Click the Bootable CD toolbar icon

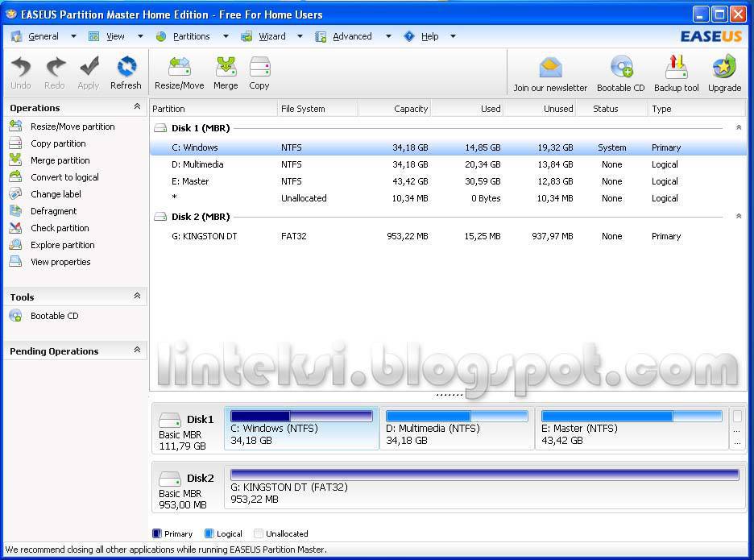tap(621, 66)
